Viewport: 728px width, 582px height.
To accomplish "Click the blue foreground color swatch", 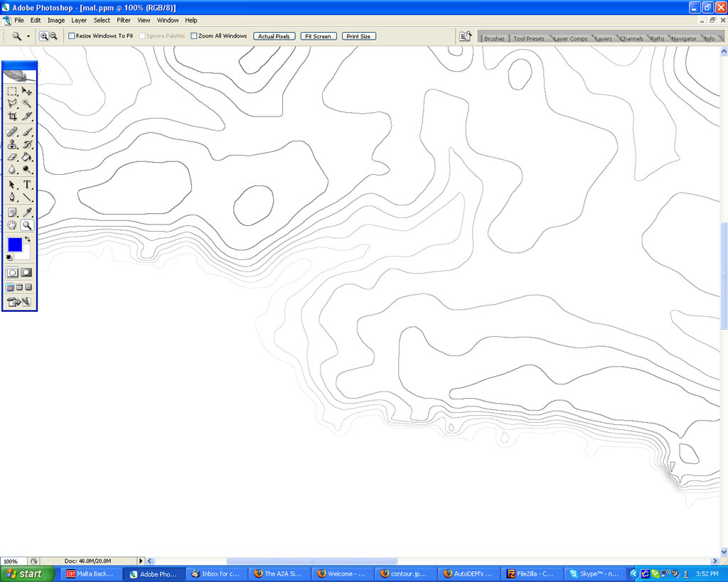I will coord(15,244).
